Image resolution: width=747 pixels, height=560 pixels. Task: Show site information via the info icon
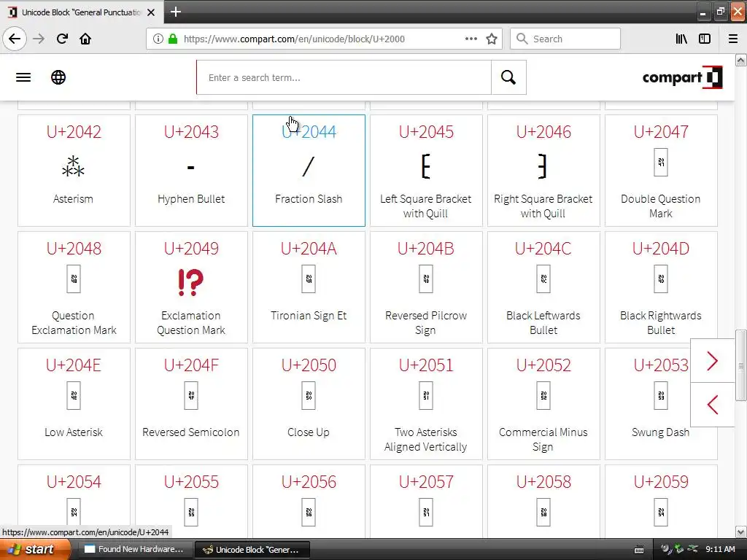[158, 39]
